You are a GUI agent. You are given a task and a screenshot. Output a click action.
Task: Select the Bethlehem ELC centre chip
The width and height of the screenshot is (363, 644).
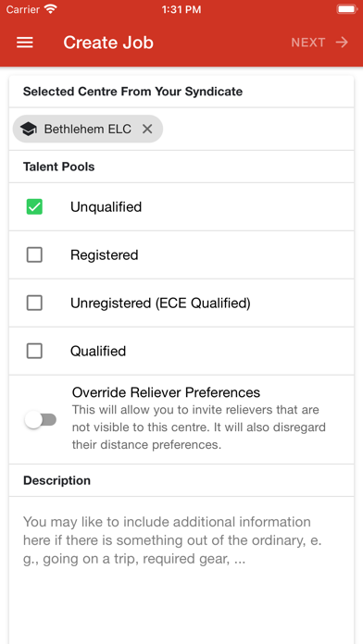click(88, 129)
